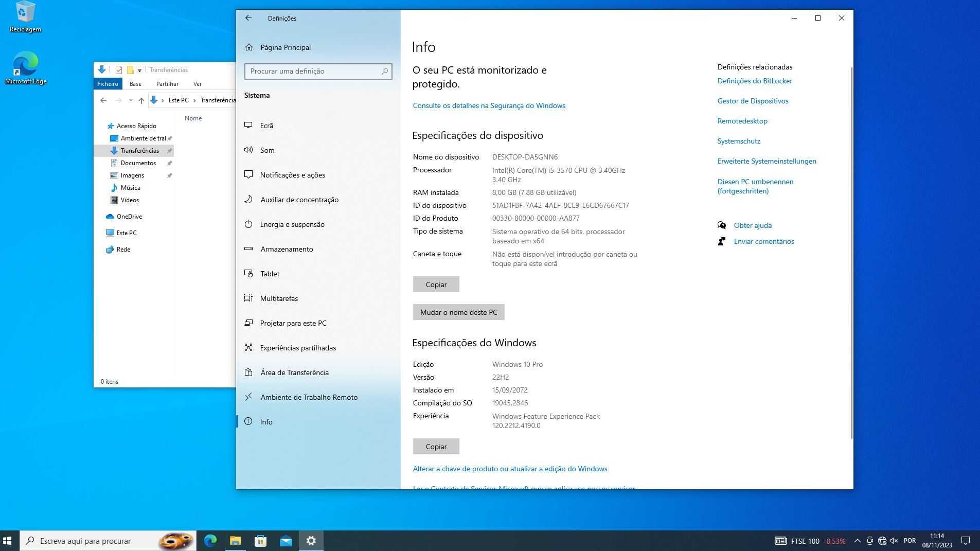Copy the device specifications

[436, 285]
